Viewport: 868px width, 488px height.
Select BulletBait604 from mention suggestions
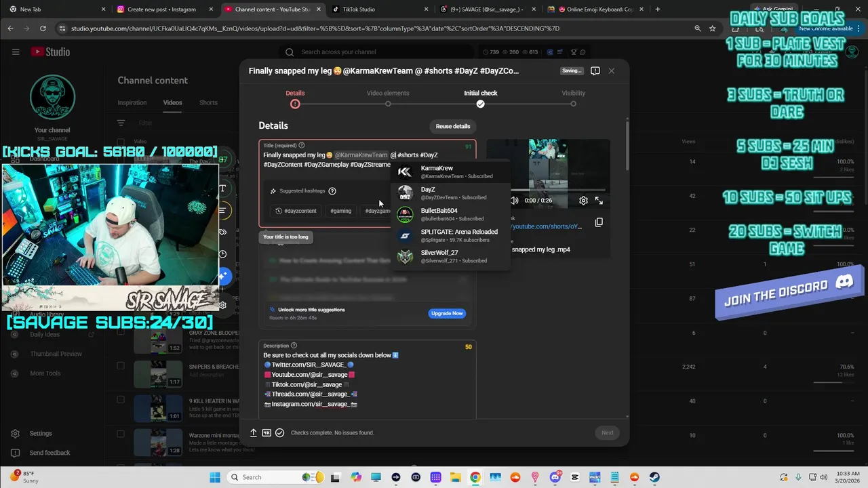(x=450, y=214)
